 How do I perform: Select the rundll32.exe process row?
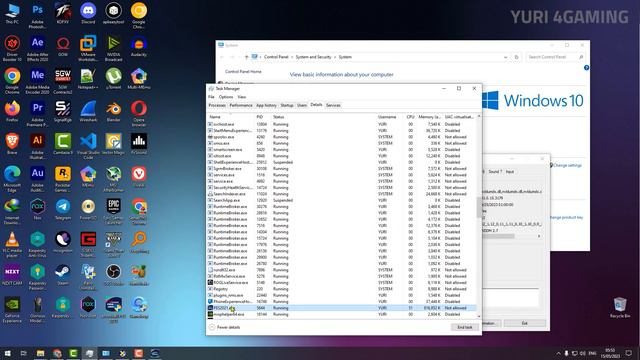[x=342, y=270]
